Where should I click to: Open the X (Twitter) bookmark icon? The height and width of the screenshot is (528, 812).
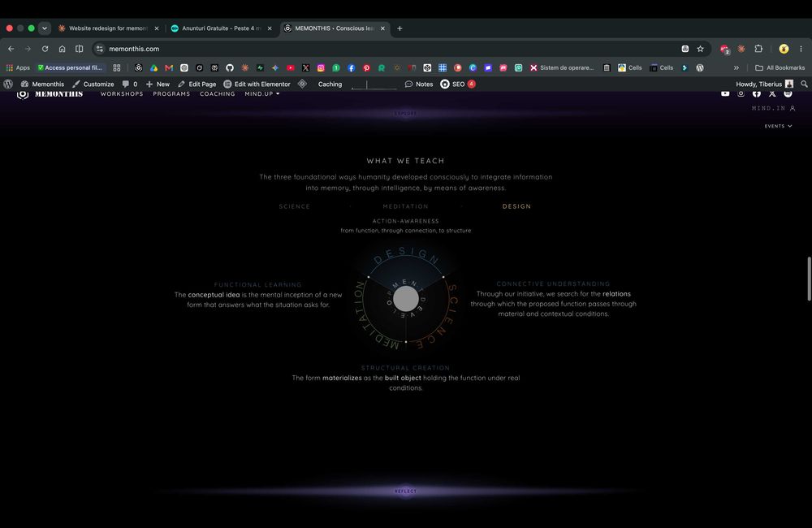[x=305, y=68]
